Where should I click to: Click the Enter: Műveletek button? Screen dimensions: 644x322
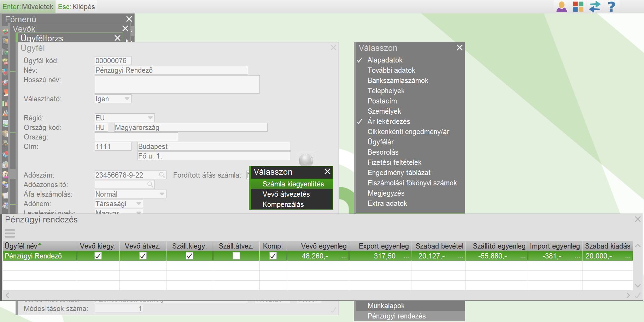pyautogui.click(x=28, y=7)
